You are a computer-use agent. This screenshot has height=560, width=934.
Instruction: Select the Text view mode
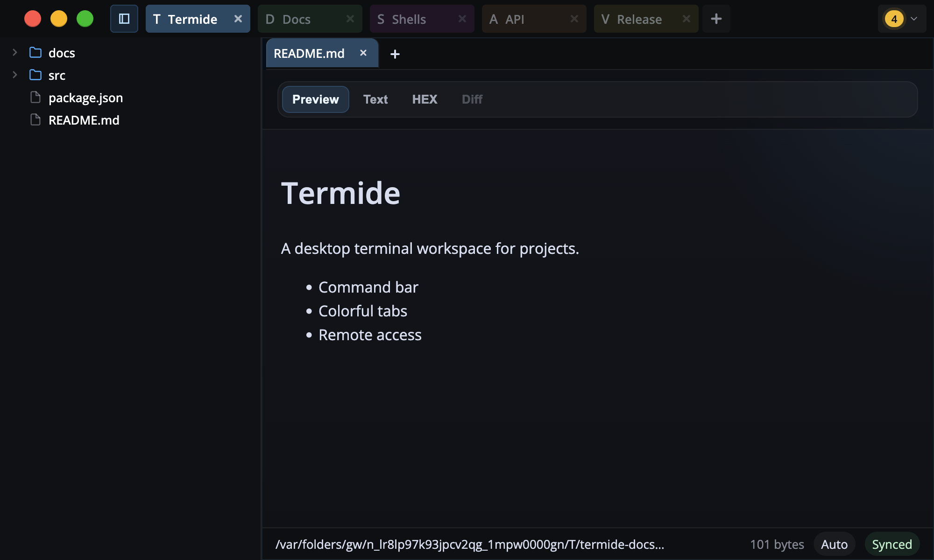[x=375, y=99]
